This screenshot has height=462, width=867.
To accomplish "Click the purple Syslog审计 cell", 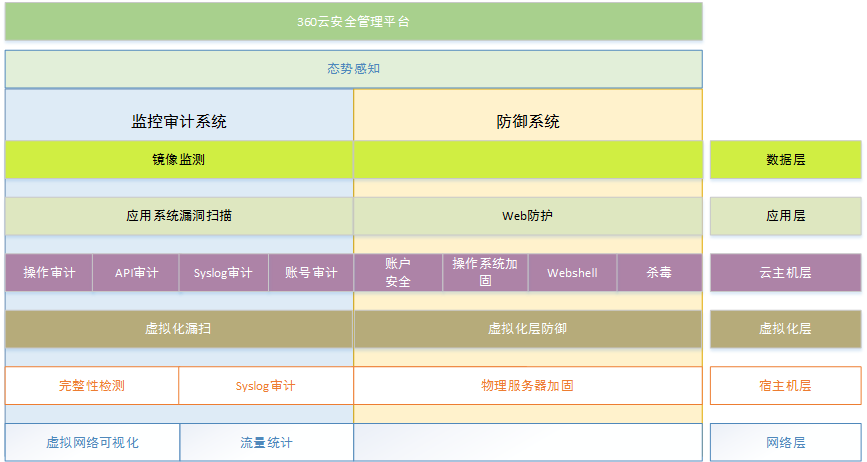I will coord(223,272).
